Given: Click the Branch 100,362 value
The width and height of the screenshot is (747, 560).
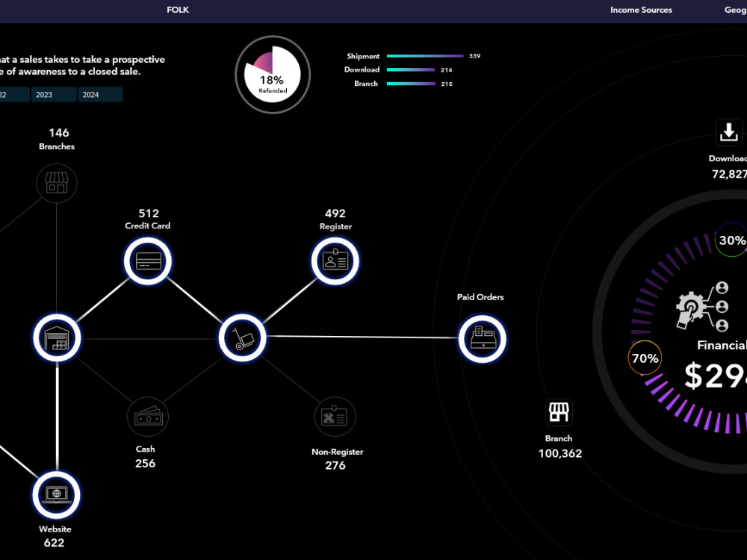Looking at the screenshot, I should 560,453.
